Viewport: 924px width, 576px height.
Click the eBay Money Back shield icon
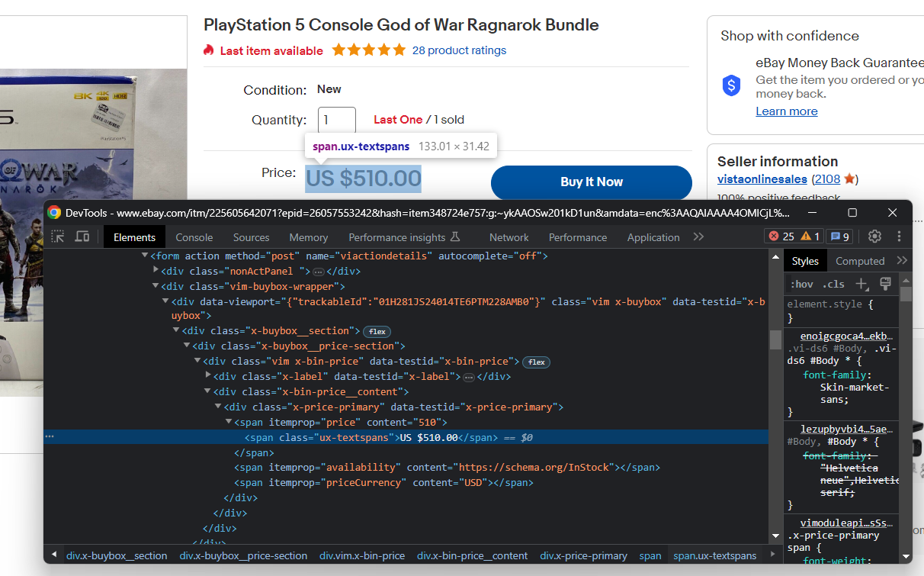click(732, 85)
